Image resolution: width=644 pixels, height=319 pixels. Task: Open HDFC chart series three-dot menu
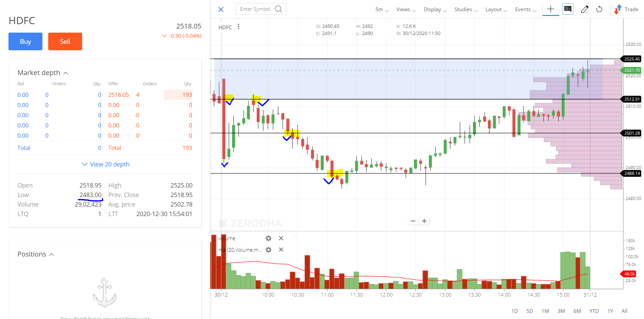(239, 26)
